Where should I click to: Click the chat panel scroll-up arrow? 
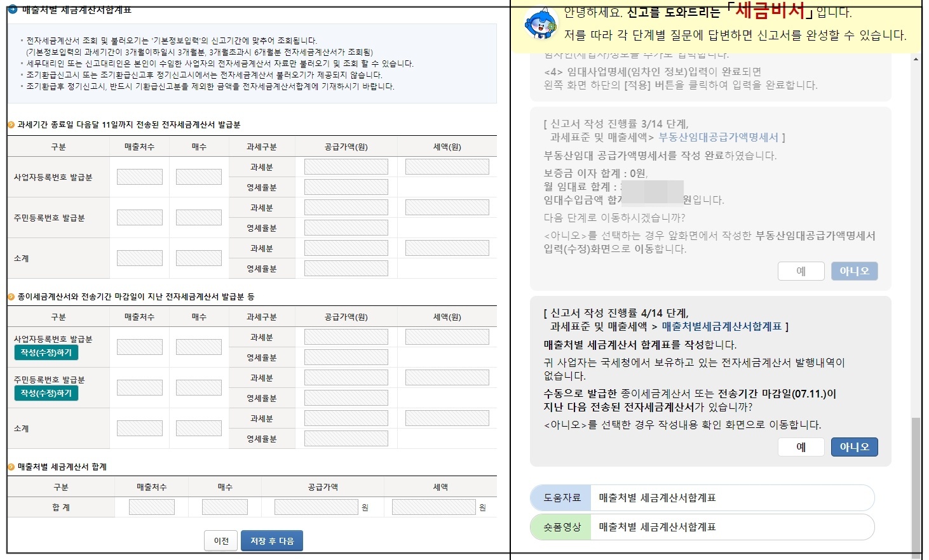tap(916, 59)
